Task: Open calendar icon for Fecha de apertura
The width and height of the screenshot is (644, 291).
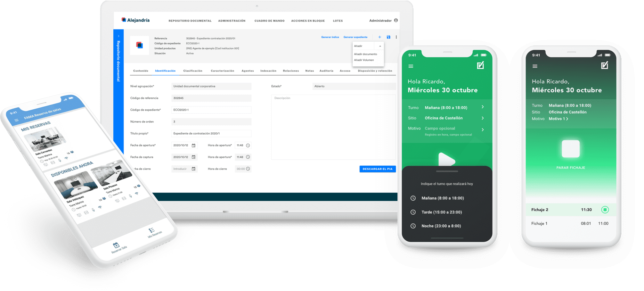Action: pyautogui.click(x=193, y=145)
